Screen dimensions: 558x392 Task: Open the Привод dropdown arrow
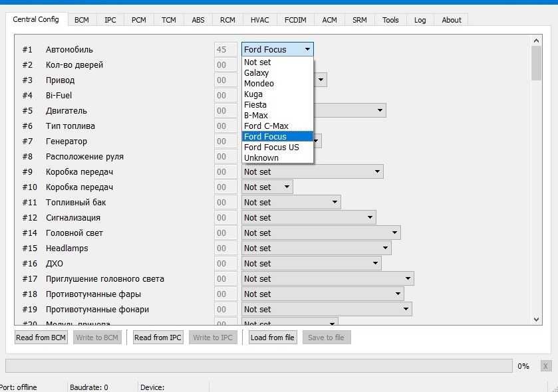coord(321,80)
